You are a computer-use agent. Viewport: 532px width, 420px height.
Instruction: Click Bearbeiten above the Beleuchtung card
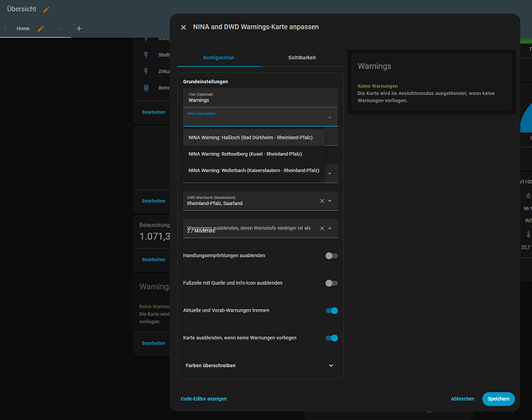pos(154,201)
